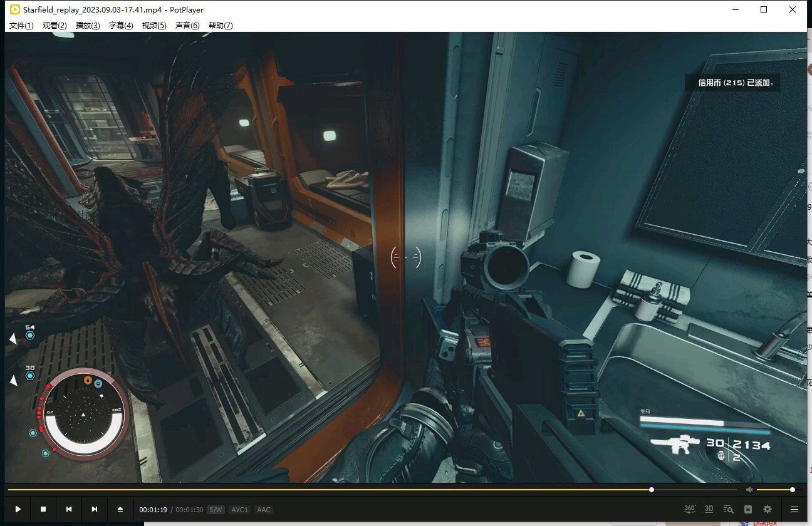Click the total duration 00:01:30
This screenshot has height=526, width=812.
(189, 510)
